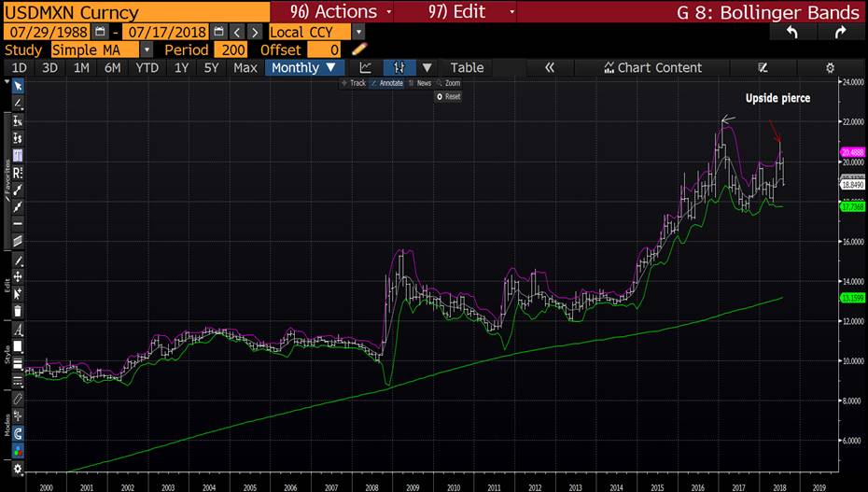This screenshot has height=492, width=868.
Task: Click the trash delete annotation icon
Action: click(x=18, y=311)
